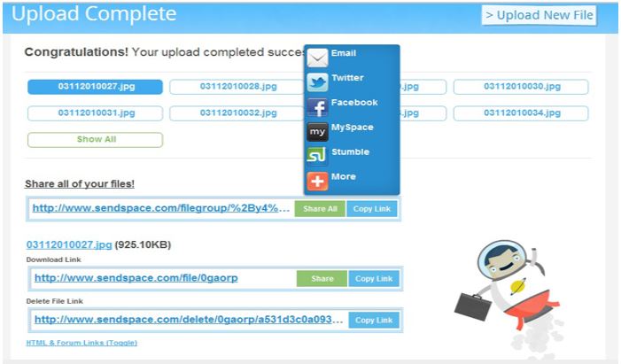Click the Show All button
Screen dimensions: 621x364
(x=95, y=139)
